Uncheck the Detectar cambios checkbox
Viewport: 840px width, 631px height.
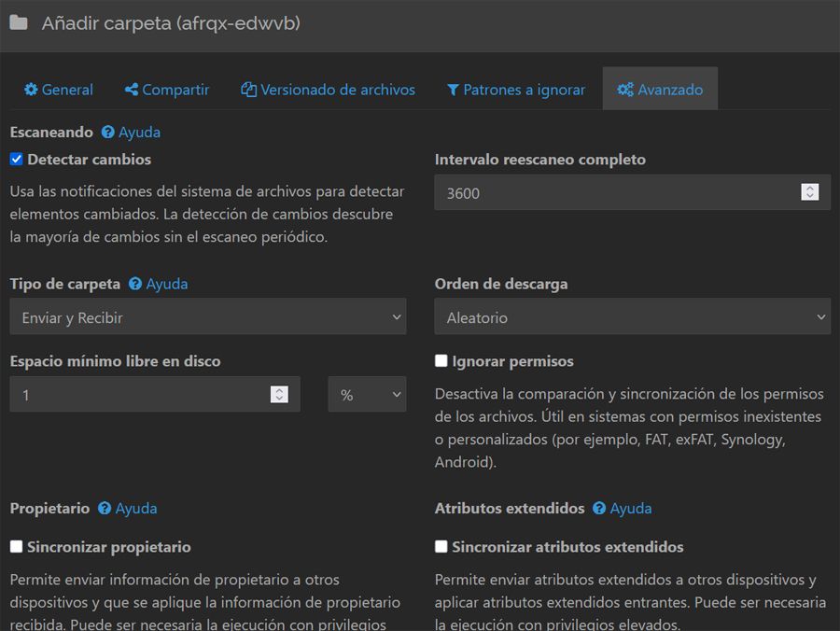[15, 160]
